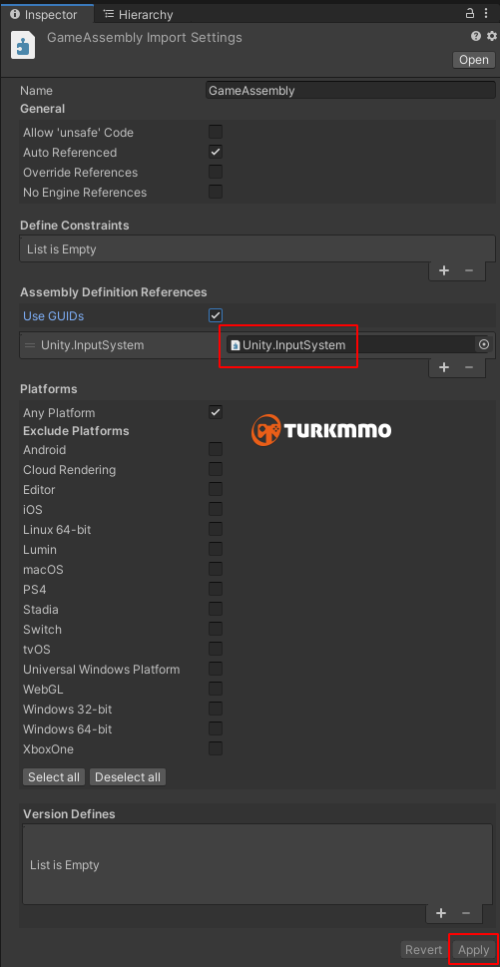Enable Allow 'unsafe' Code checkbox
Screen dimensions: 500x967
click(x=215, y=132)
